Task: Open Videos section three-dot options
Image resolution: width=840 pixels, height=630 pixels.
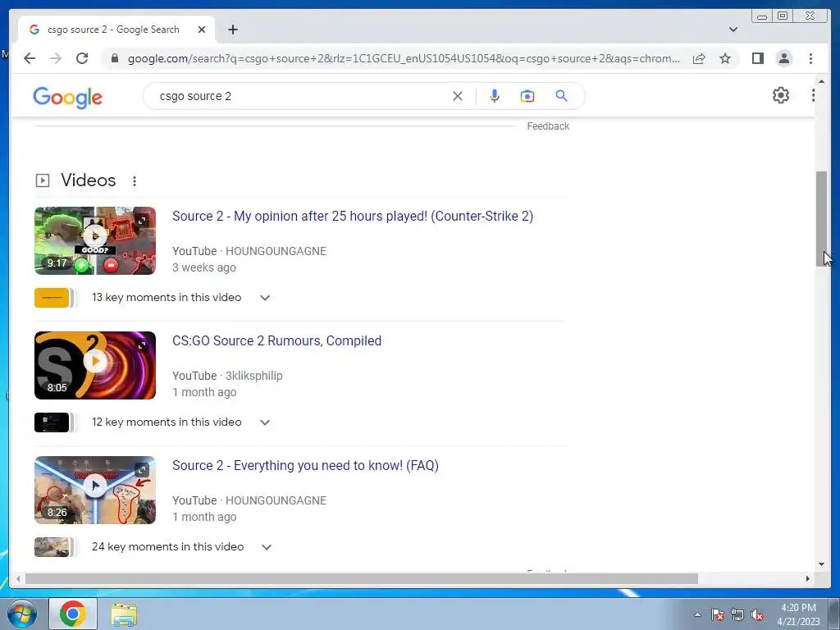Action: tap(135, 181)
